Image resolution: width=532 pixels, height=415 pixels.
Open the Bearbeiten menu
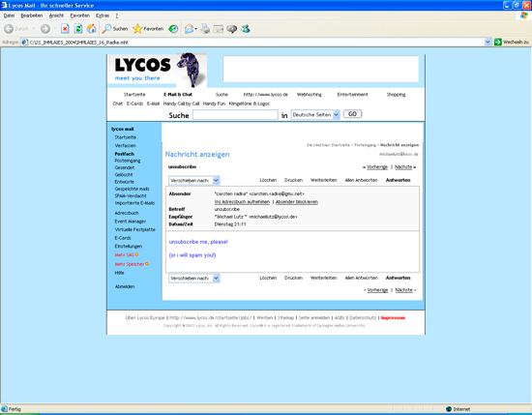32,15
